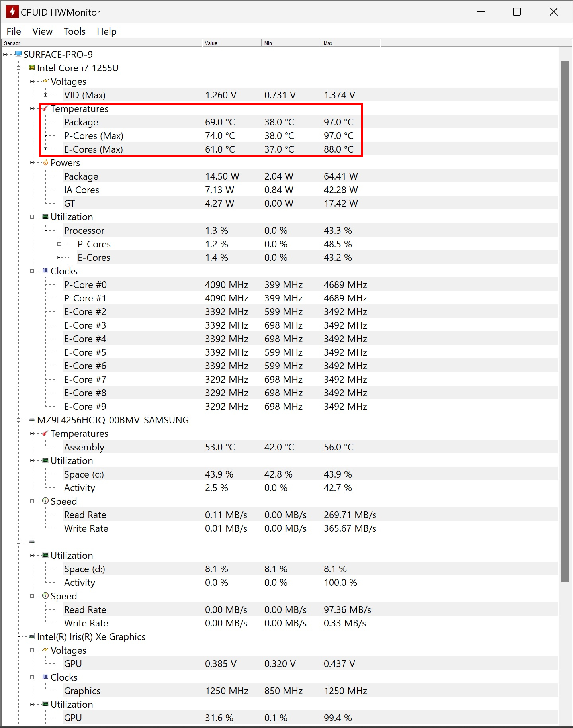Click the CPUID HWMonitor app icon in title bar
573x728 pixels.
click(12, 12)
